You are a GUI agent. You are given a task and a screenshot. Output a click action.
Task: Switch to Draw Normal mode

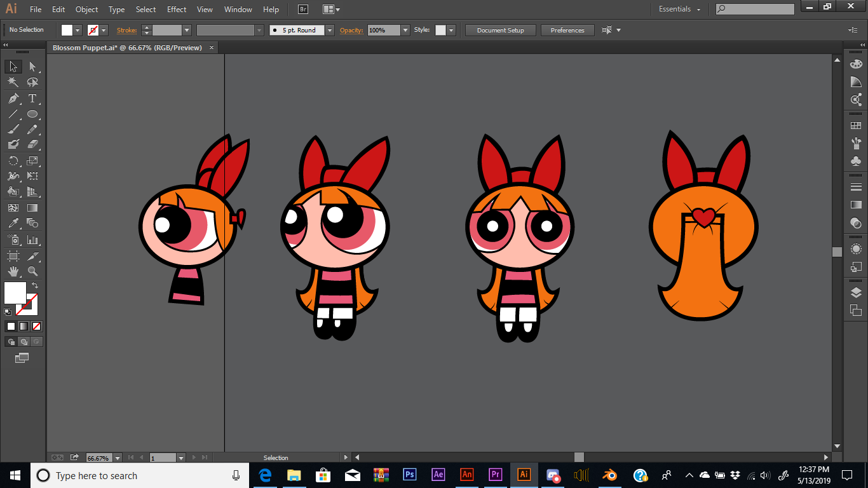tap(11, 341)
